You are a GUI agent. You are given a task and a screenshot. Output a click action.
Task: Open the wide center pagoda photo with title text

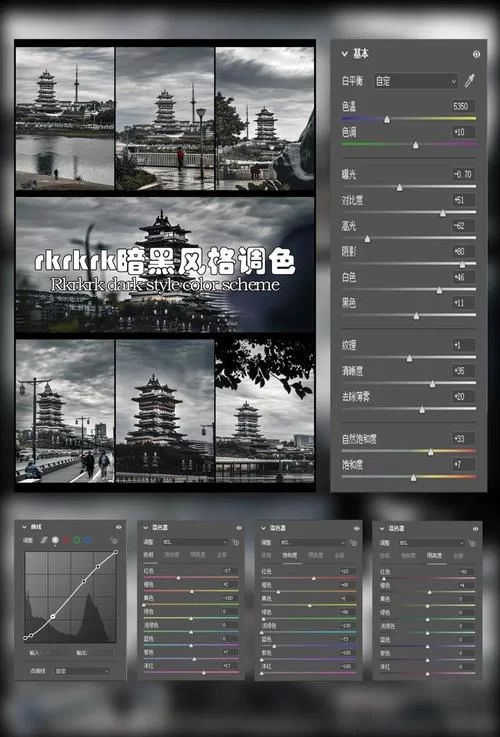(165, 265)
